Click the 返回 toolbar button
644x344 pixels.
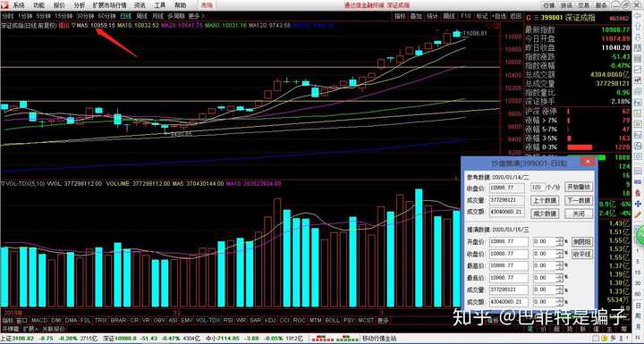[x=515, y=16]
